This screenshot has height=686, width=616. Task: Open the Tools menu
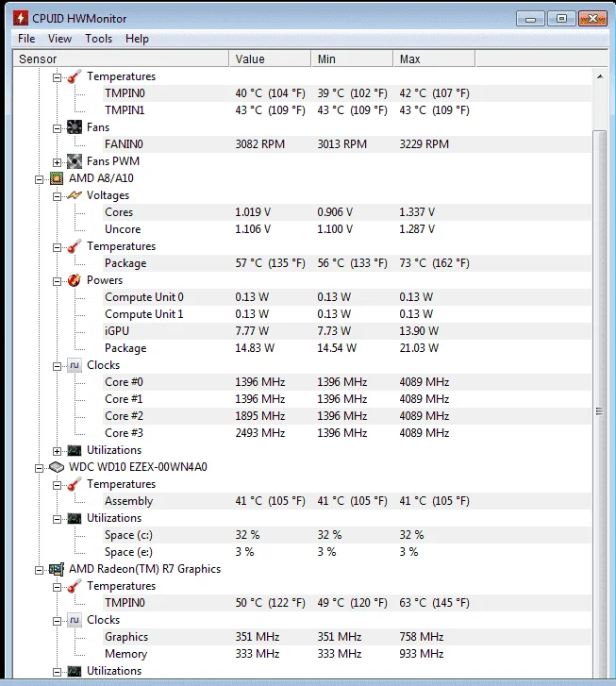pyautogui.click(x=98, y=39)
